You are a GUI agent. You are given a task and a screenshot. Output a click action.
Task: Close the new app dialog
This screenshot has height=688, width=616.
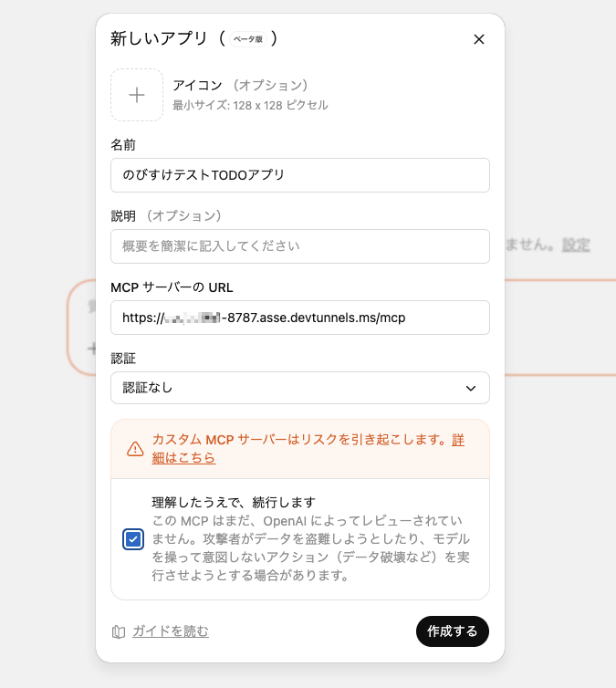(479, 39)
